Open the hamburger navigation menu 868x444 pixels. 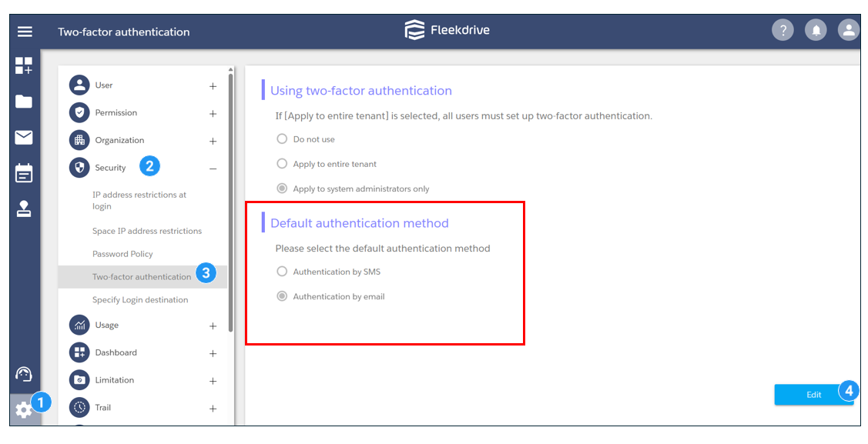coord(25,32)
